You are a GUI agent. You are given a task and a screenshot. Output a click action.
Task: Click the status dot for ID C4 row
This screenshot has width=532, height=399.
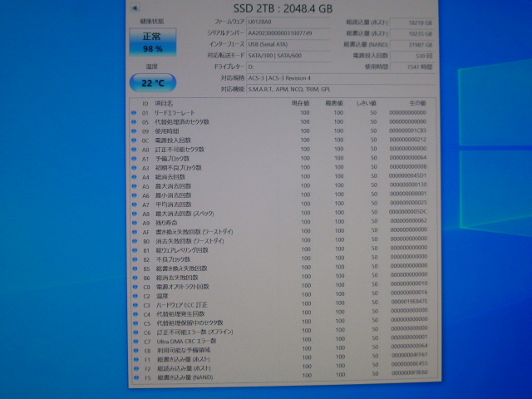pos(135,314)
